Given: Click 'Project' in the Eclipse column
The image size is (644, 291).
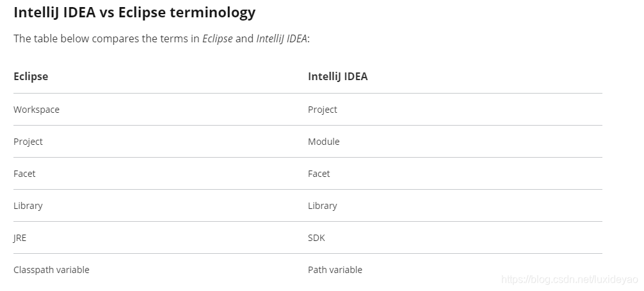Looking at the screenshot, I should [28, 142].
